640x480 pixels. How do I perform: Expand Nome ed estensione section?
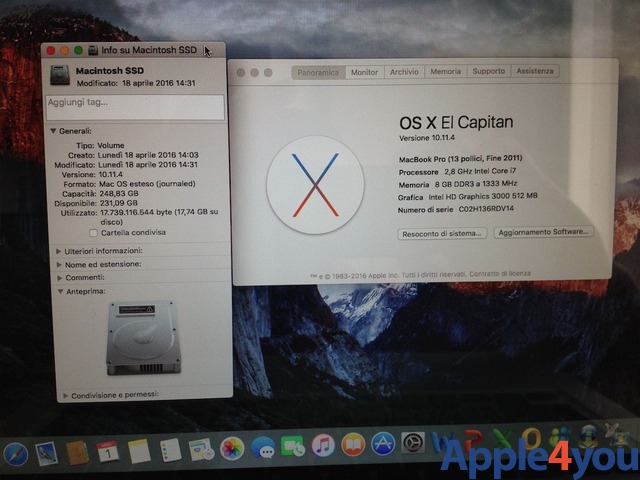coord(59,265)
